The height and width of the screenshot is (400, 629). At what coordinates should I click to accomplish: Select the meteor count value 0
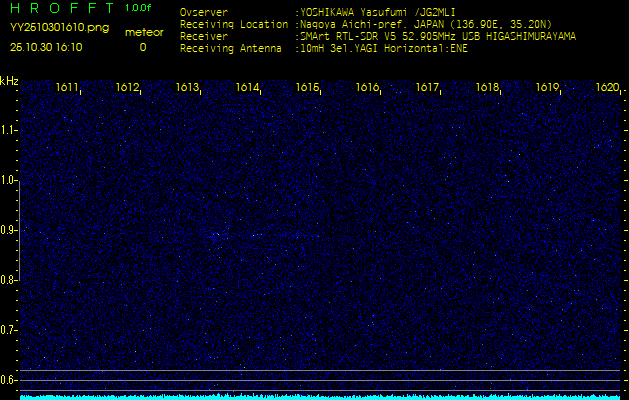point(142,47)
